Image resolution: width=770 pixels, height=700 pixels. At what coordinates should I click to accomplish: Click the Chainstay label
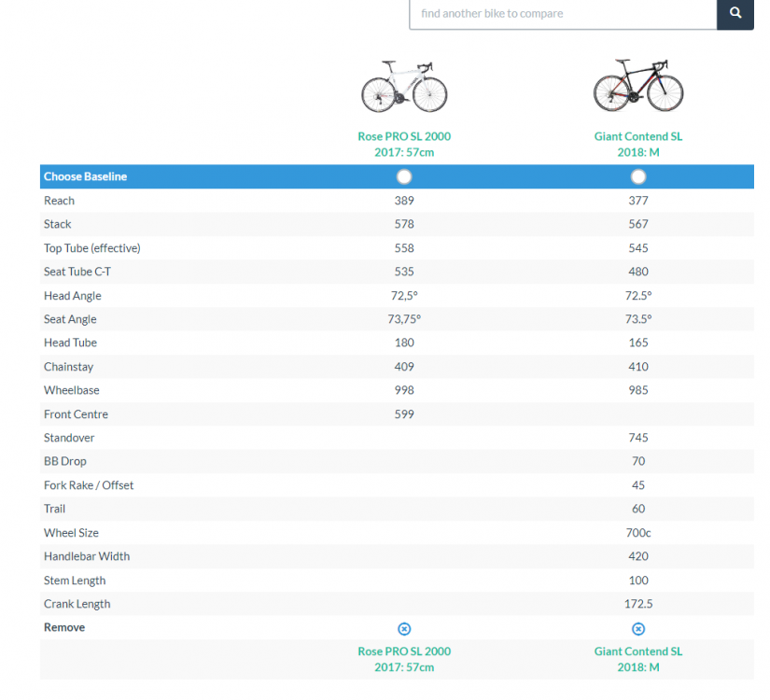pos(68,367)
